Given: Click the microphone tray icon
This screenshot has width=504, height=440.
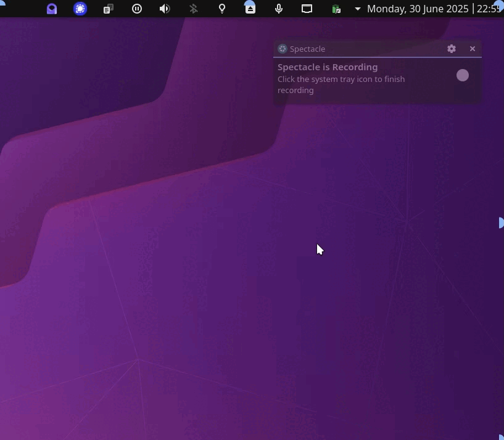Looking at the screenshot, I should [279, 9].
